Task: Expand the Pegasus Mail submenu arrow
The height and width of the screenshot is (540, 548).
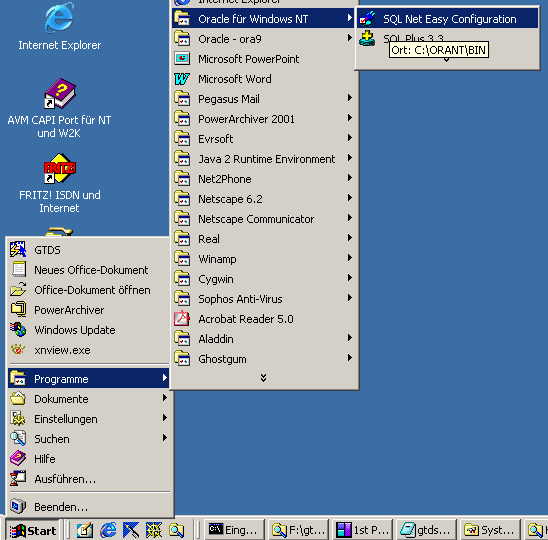Action: click(349, 98)
